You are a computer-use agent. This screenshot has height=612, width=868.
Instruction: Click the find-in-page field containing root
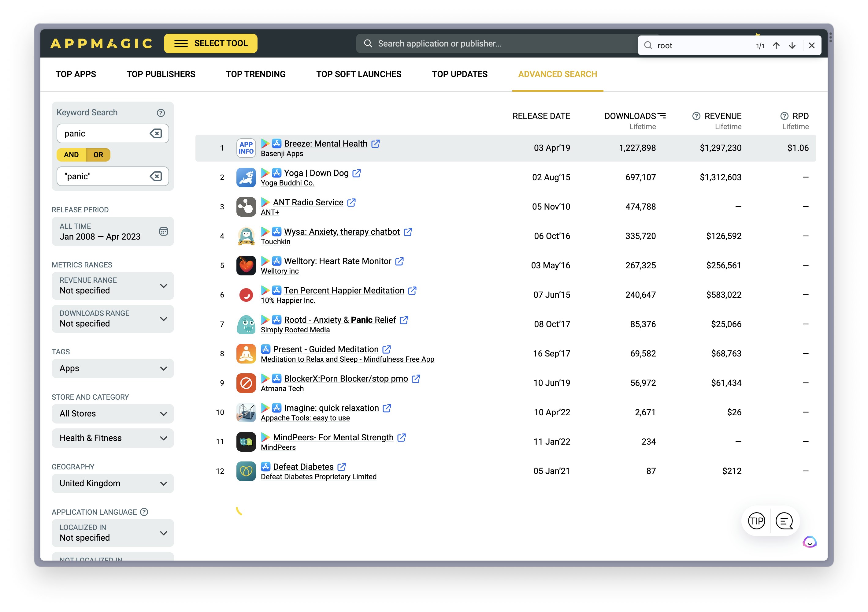point(703,45)
